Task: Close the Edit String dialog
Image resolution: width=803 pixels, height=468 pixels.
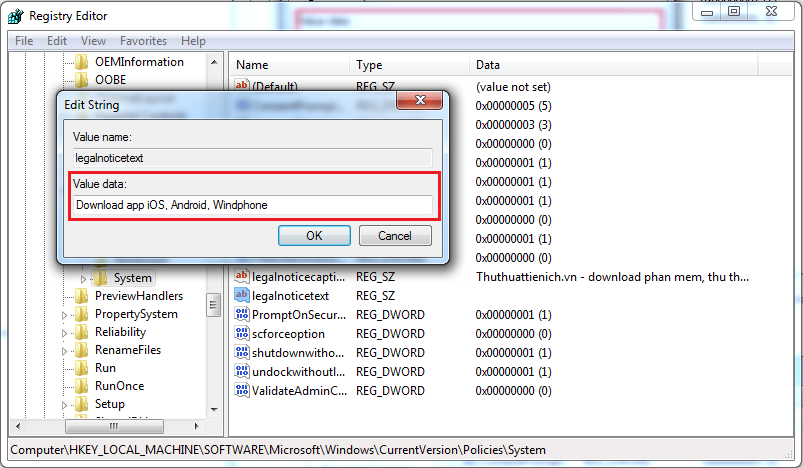Action: tap(420, 102)
